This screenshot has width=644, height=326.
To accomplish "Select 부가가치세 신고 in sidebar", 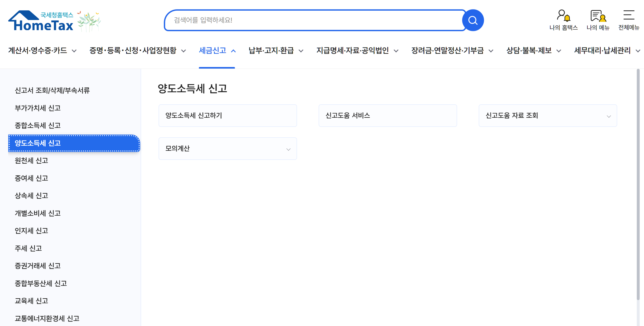I will (x=38, y=108).
